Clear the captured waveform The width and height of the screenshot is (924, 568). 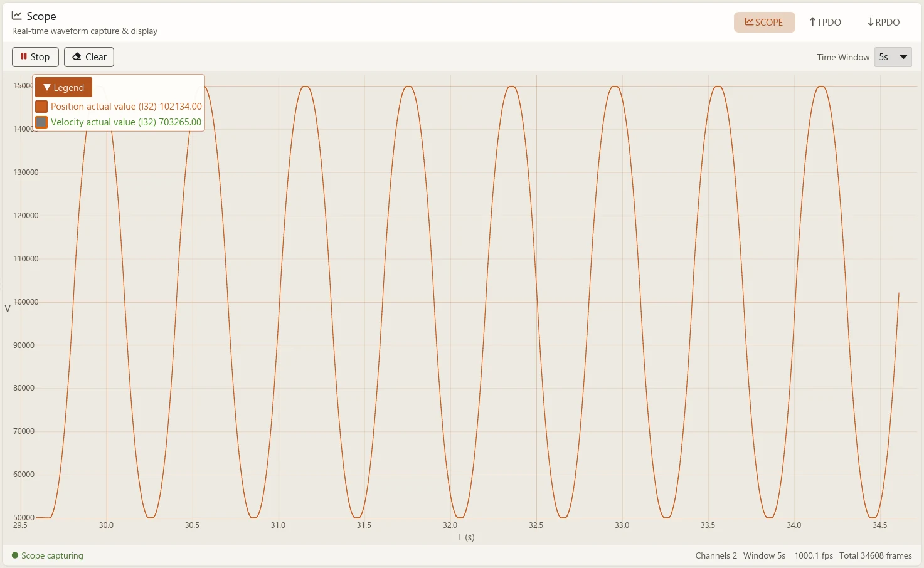(89, 57)
